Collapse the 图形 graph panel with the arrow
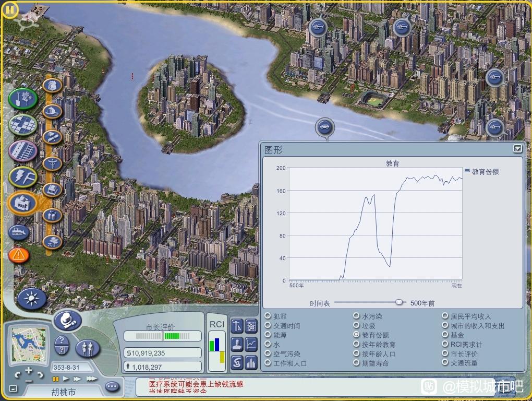This screenshot has width=532, height=401. [517, 149]
